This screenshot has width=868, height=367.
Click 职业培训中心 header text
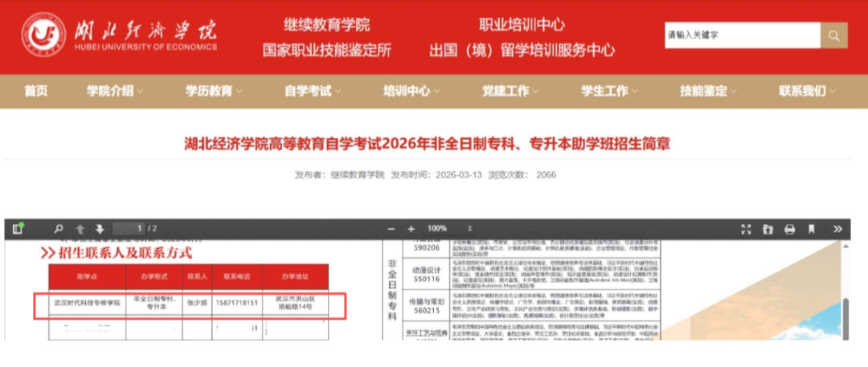(x=522, y=25)
